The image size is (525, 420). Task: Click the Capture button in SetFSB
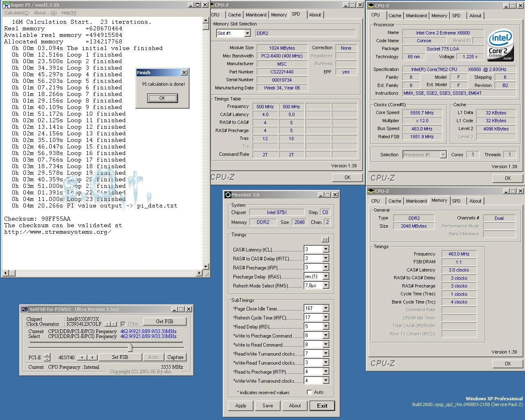[x=175, y=357]
